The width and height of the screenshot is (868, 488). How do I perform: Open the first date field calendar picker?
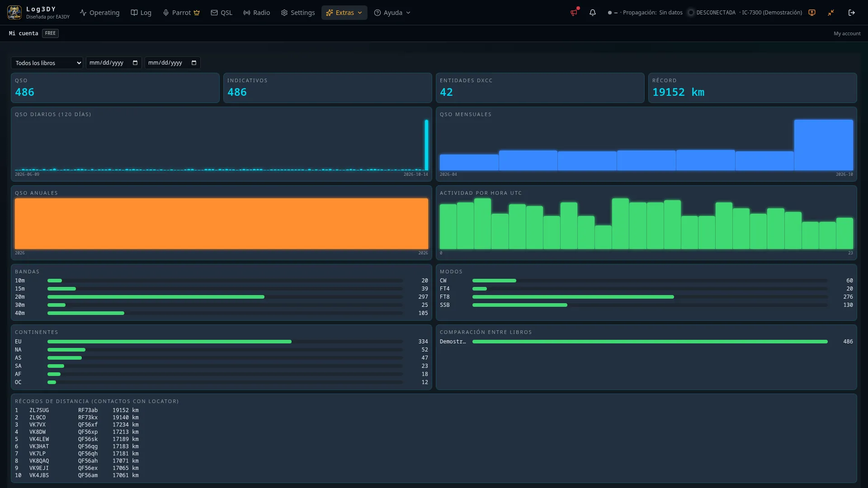135,63
